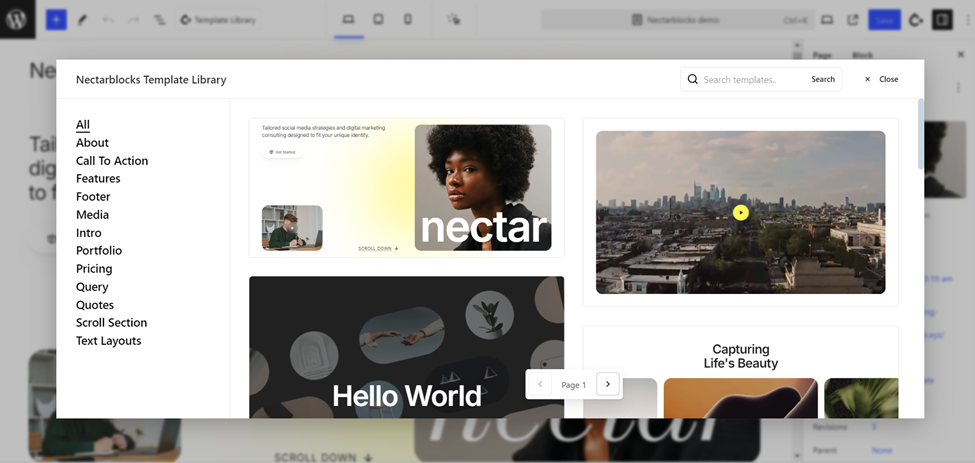Switch to tablet device preview
Image resolution: width=975 pixels, height=463 pixels.
click(x=378, y=20)
